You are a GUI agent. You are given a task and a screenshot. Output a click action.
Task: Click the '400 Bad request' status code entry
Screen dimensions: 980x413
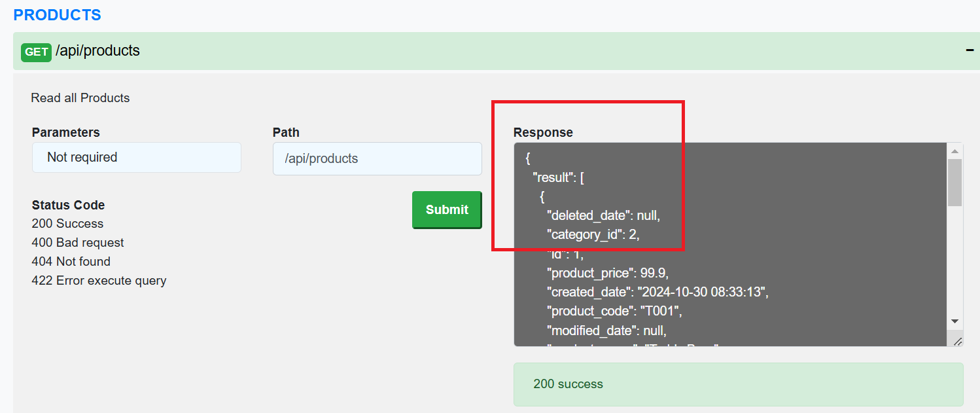pos(78,243)
